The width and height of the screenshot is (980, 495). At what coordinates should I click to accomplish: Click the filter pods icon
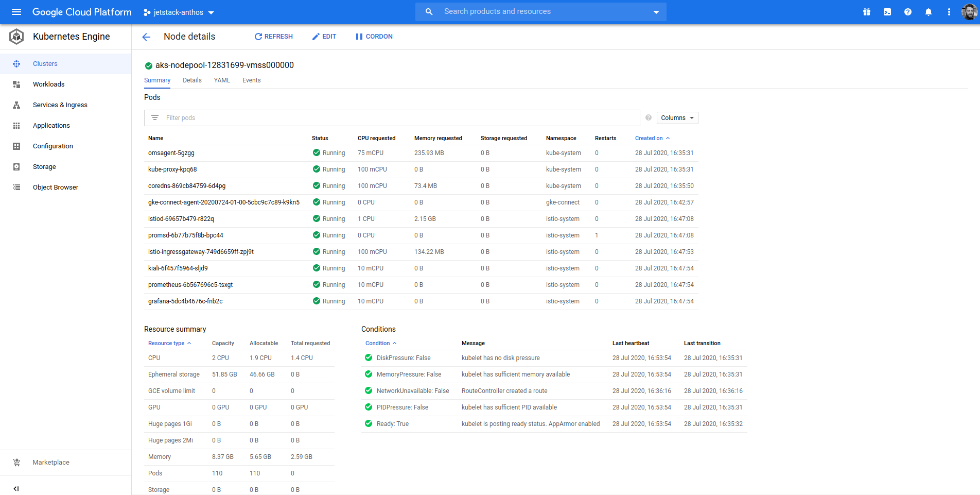coord(155,118)
